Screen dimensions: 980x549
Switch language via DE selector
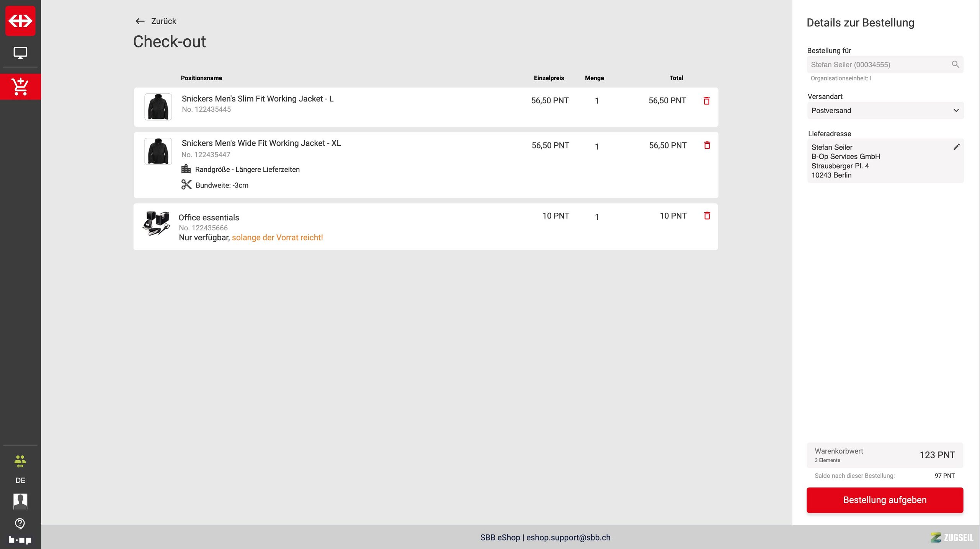pos(20,480)
